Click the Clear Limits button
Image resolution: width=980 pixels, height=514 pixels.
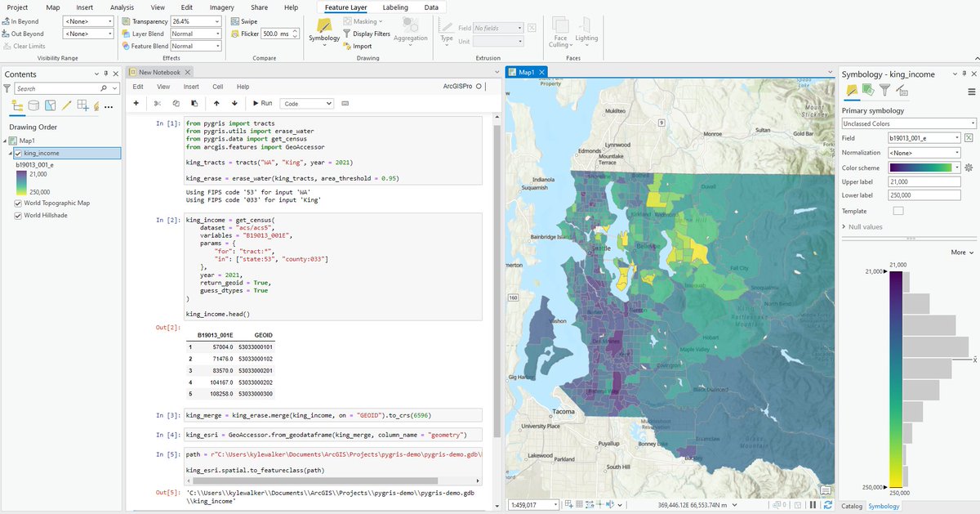(x=24, y=46)
